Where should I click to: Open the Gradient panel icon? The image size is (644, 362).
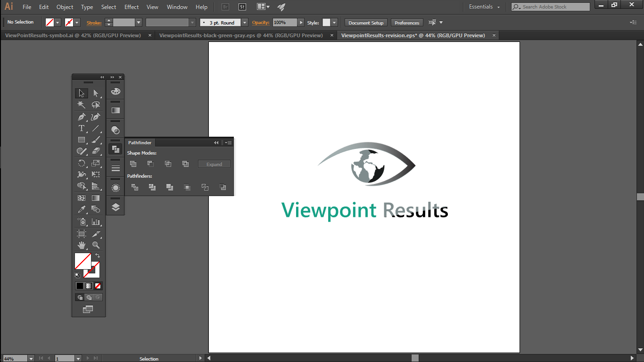tap(116, 110)
